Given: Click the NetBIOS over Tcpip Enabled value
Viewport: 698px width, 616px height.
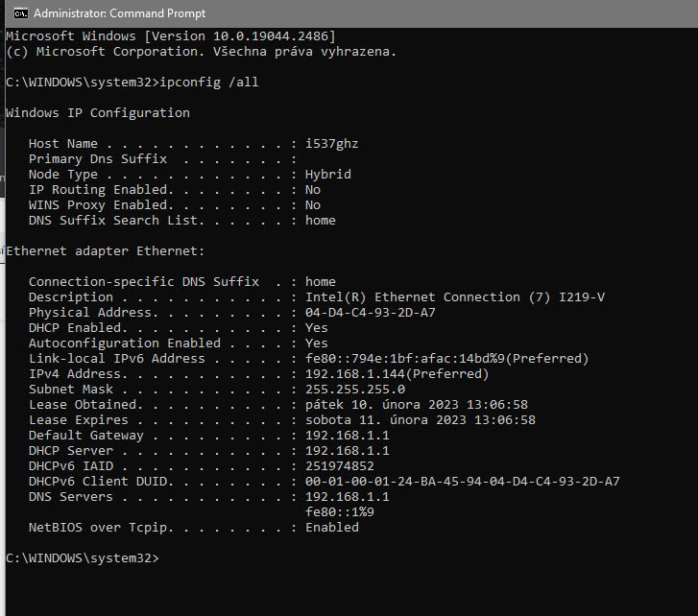Looking at the screenshot, I should coord(331,528).
